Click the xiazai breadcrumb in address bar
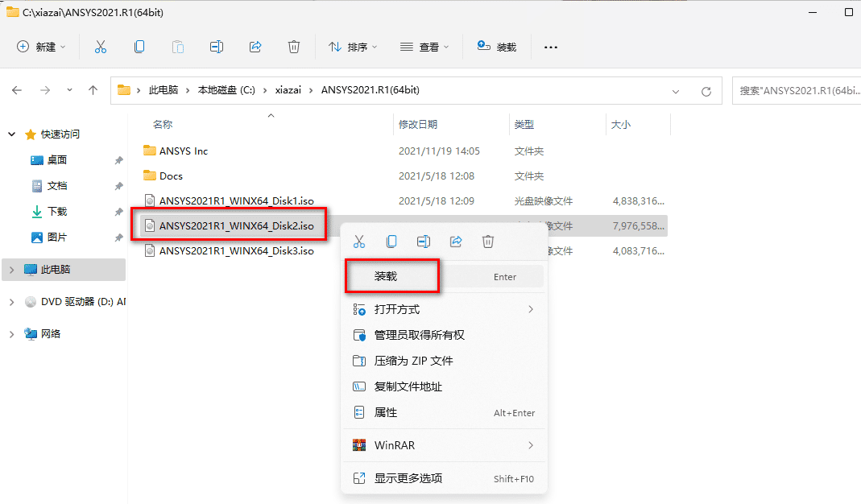The image size is (861, 504). tap(288, 90)
